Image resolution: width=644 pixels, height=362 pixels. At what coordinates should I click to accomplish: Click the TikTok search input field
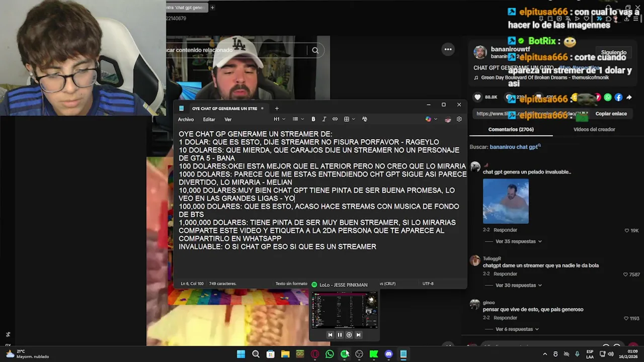[236, 50]
